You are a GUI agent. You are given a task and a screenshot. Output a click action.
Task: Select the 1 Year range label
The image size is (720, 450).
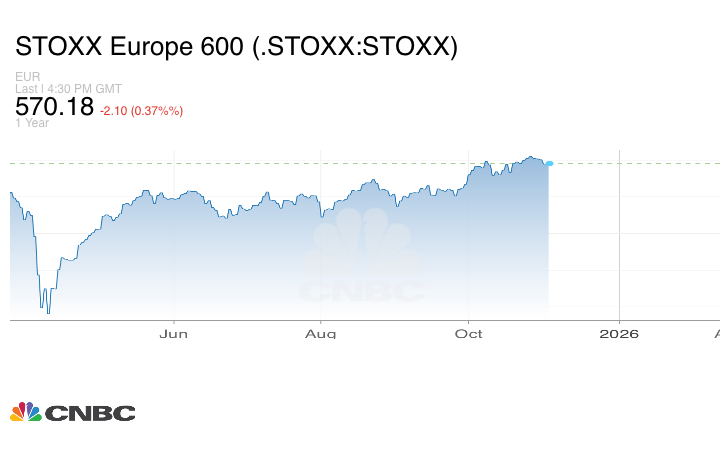(x=31, y=123)
